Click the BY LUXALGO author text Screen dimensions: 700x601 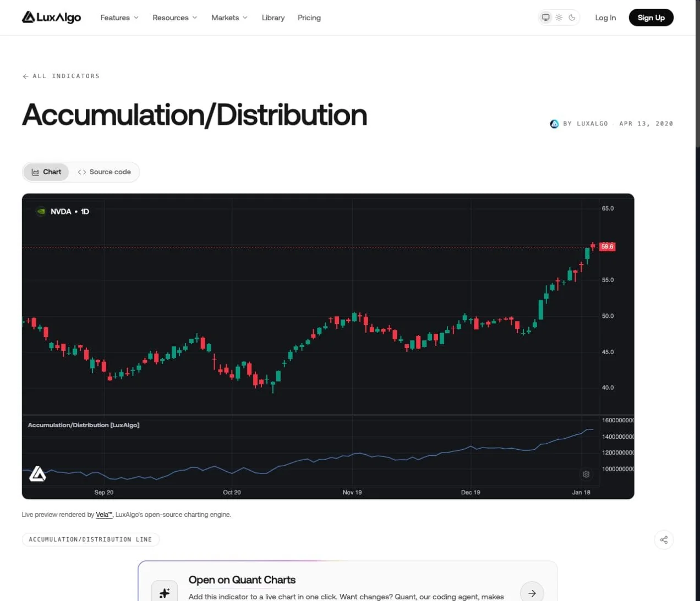click(586, 124)
